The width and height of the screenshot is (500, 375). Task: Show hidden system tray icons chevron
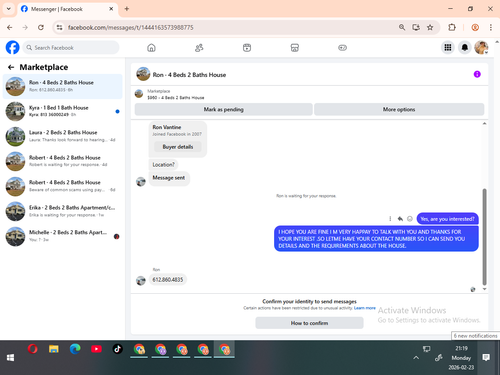[416, 358]
